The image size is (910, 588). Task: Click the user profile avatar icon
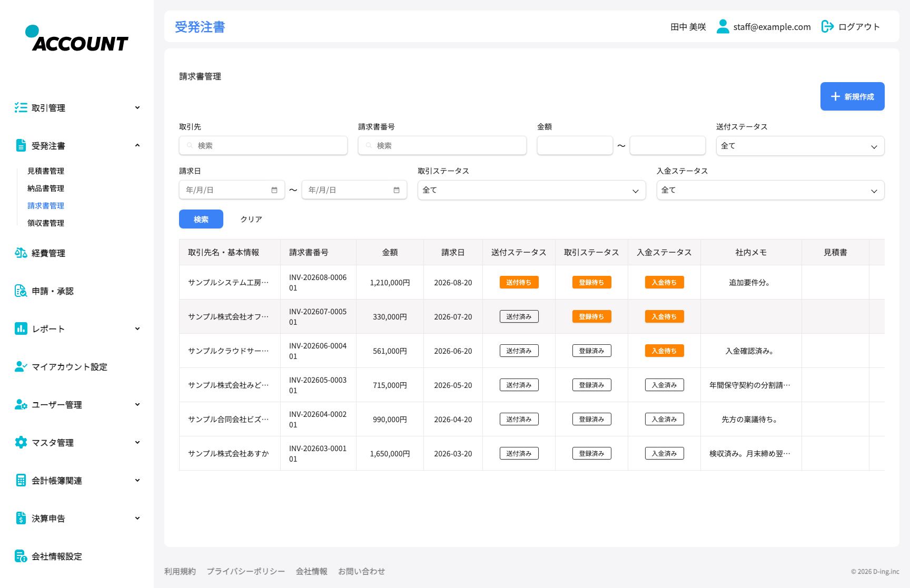(723, 26)
